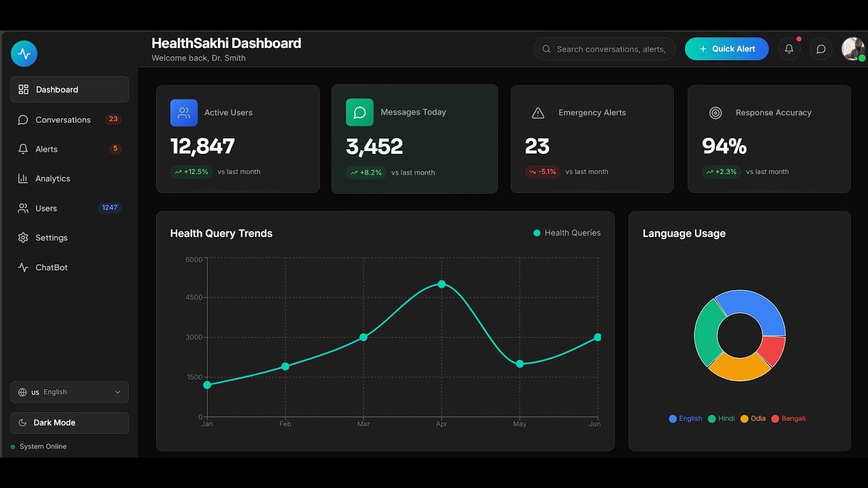Toggle Bengali legend in Language Usage
Viewport: 868px width, 488px height.
coord(789,419)
